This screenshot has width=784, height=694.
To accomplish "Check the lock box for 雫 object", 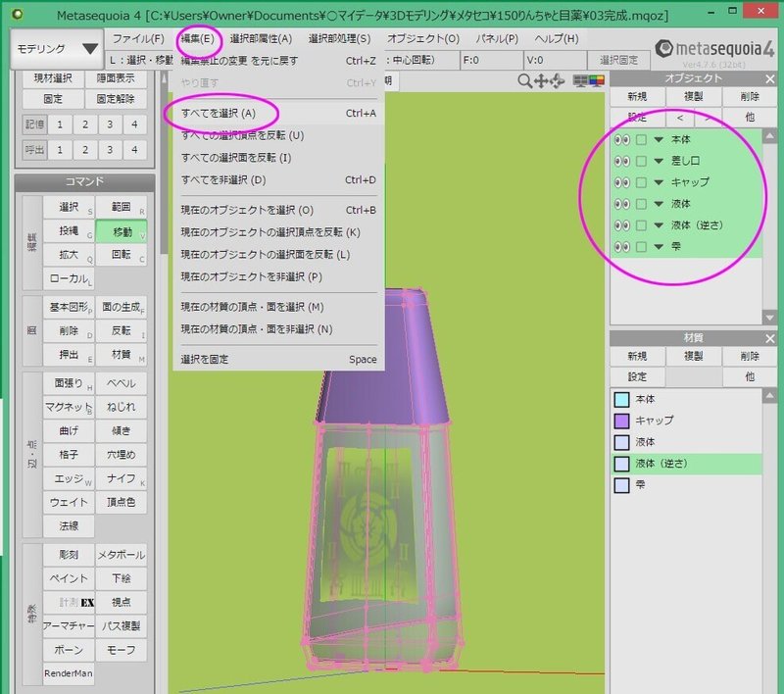I will pyautogui.click(x=641, y=247).
